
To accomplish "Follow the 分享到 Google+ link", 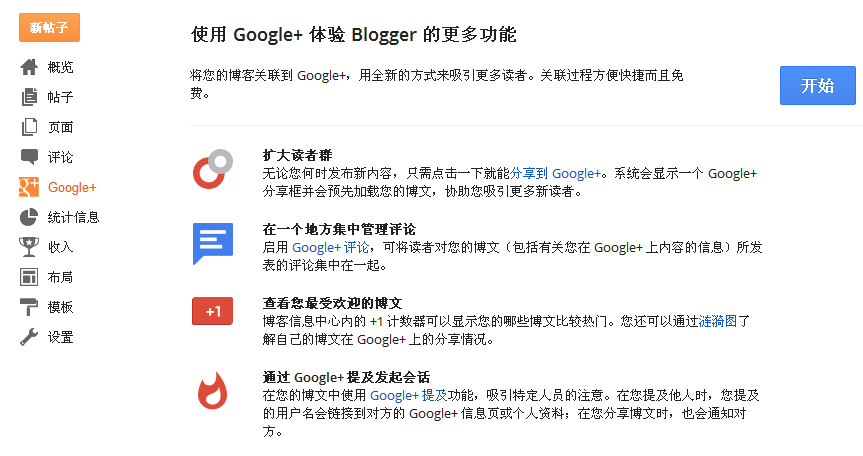I will coord(555,173).
